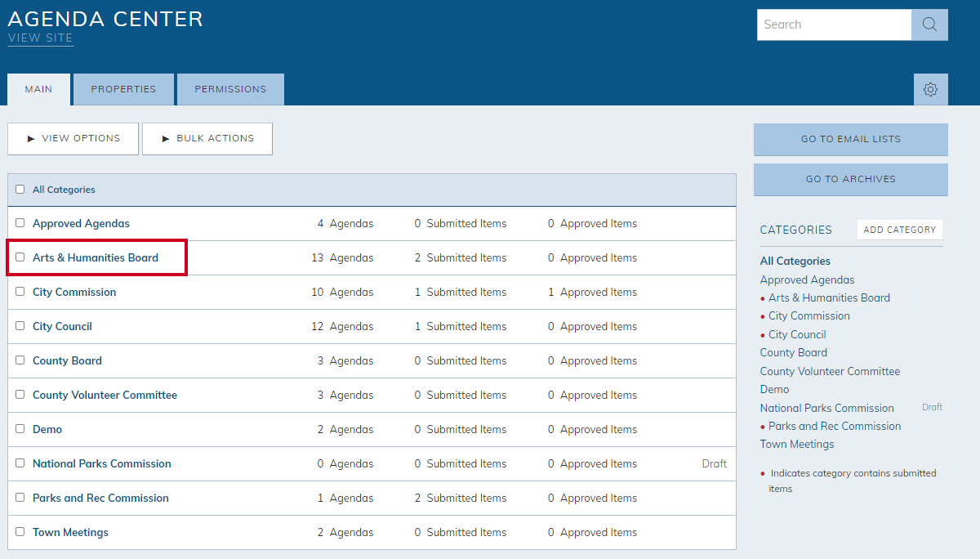Click "2 Submitted Items" in Parks and Rec row
Image resolution: width=980 pixels, height=559 pixels.
[461, 498]
